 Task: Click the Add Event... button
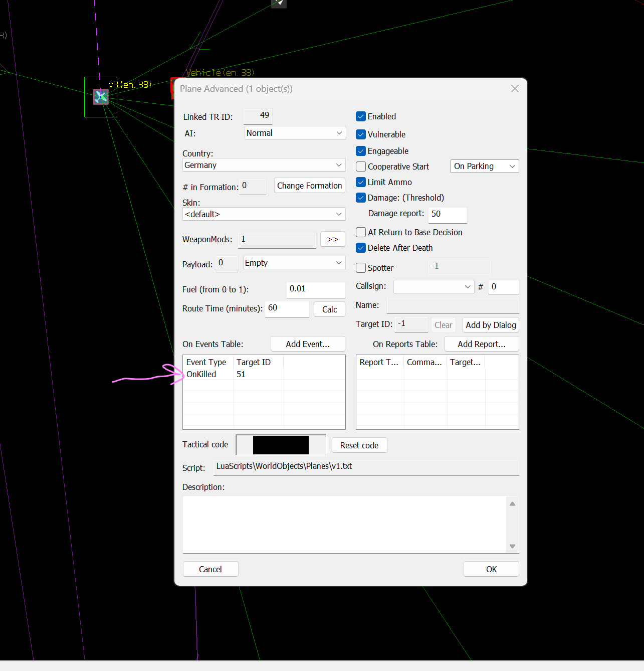[308, 344]
